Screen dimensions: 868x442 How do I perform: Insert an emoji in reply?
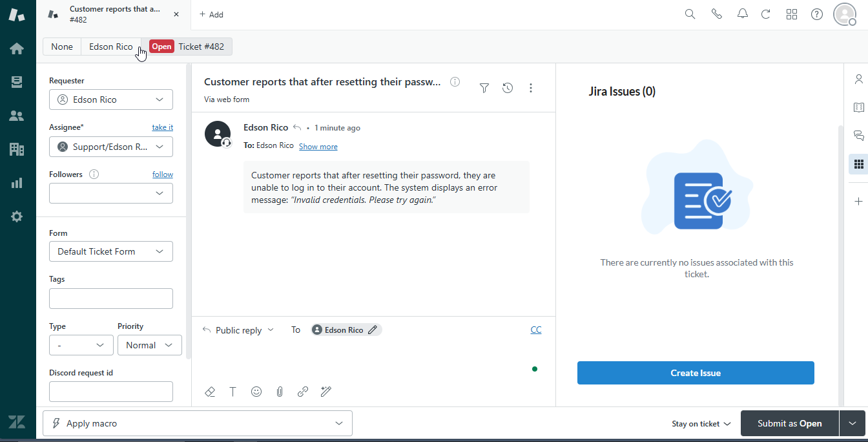click(256, 392)
